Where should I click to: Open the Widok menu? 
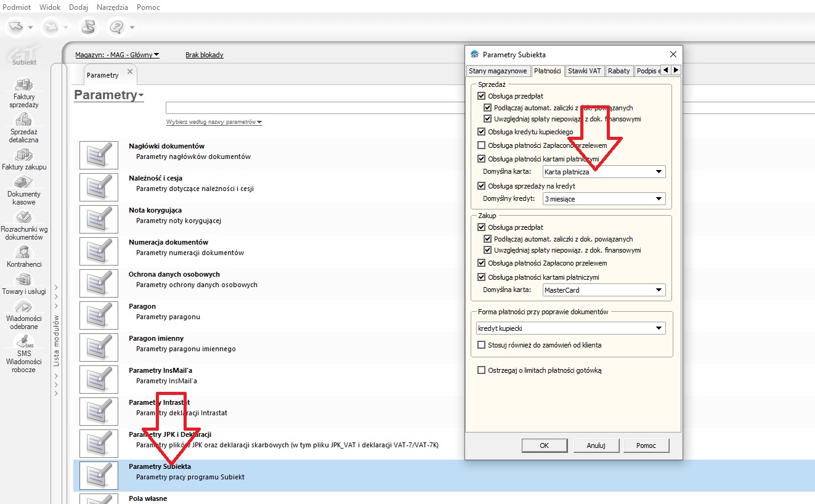click(x=51, y=7)
